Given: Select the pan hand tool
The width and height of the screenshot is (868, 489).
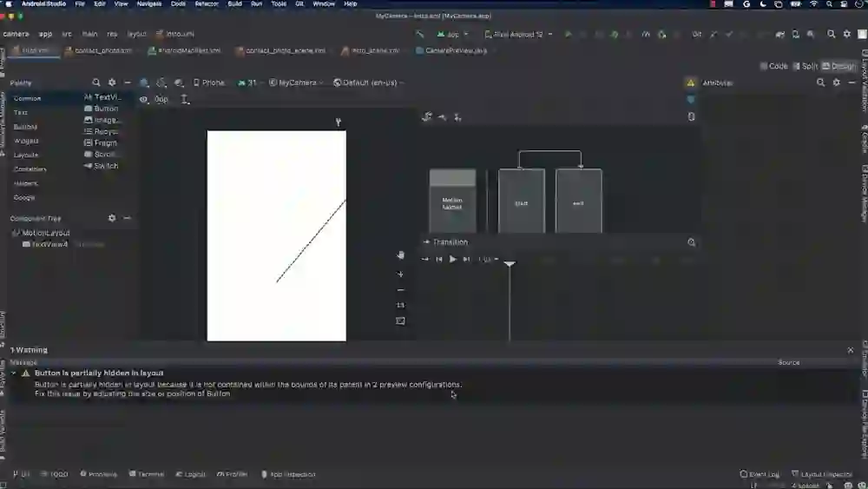Looking at the screenshot, I should tap(400, 255).
